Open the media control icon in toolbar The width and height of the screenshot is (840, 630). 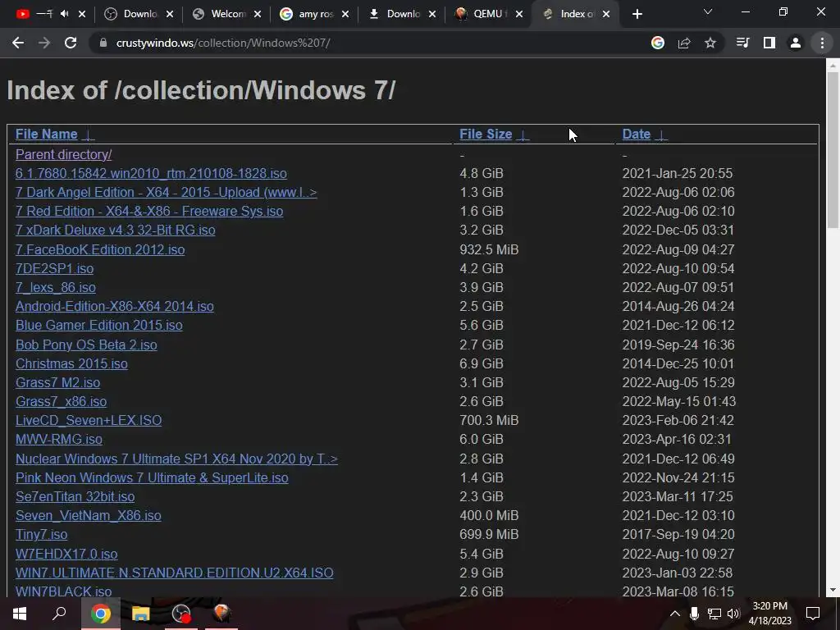coord(742,43)
